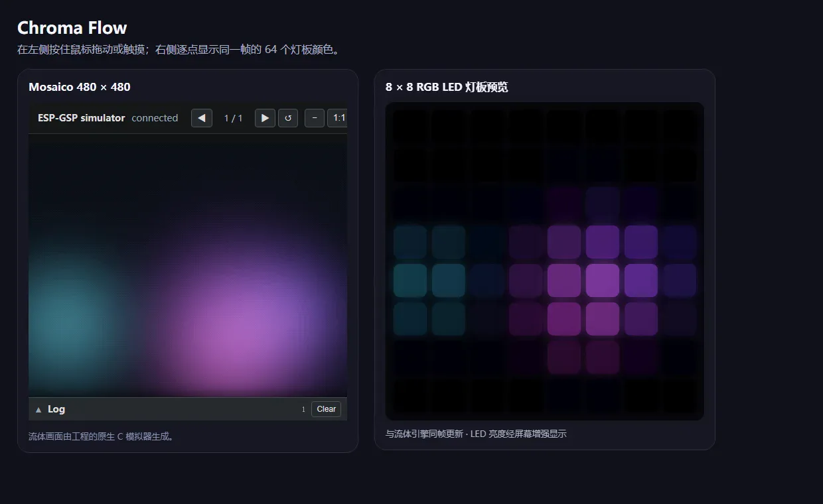
Task: Click the "ESP-GSP simulator" label
Action: click(82, 118)
